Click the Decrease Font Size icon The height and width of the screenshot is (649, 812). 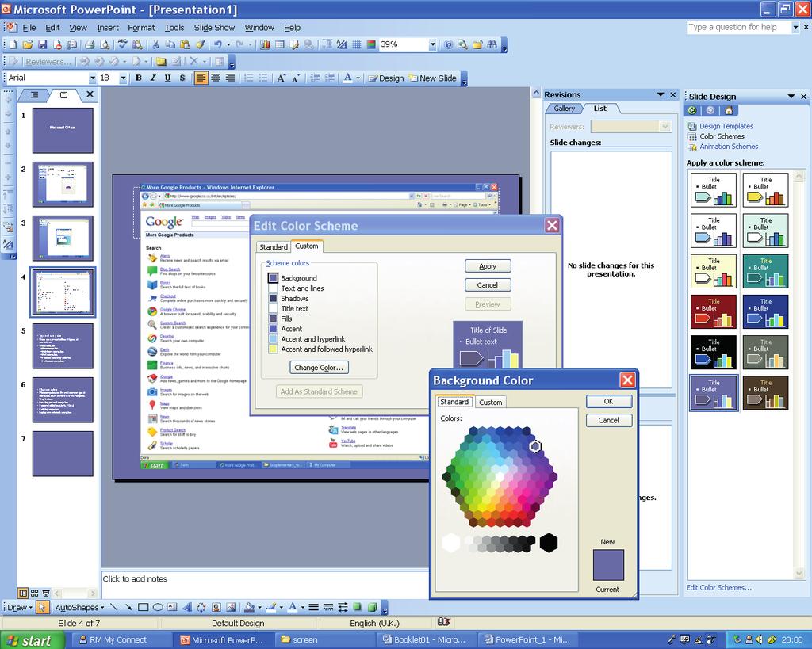pos(296,78)
